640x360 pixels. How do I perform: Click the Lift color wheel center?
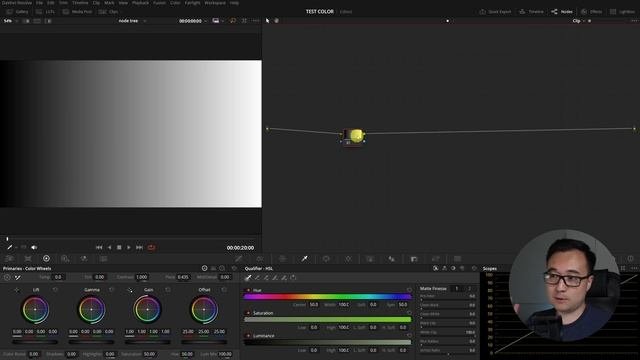click(x=35, y=309)
